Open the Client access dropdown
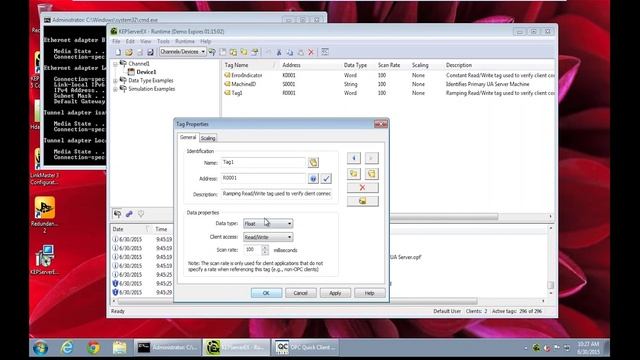The image size is (640, 360). point(268,237)
